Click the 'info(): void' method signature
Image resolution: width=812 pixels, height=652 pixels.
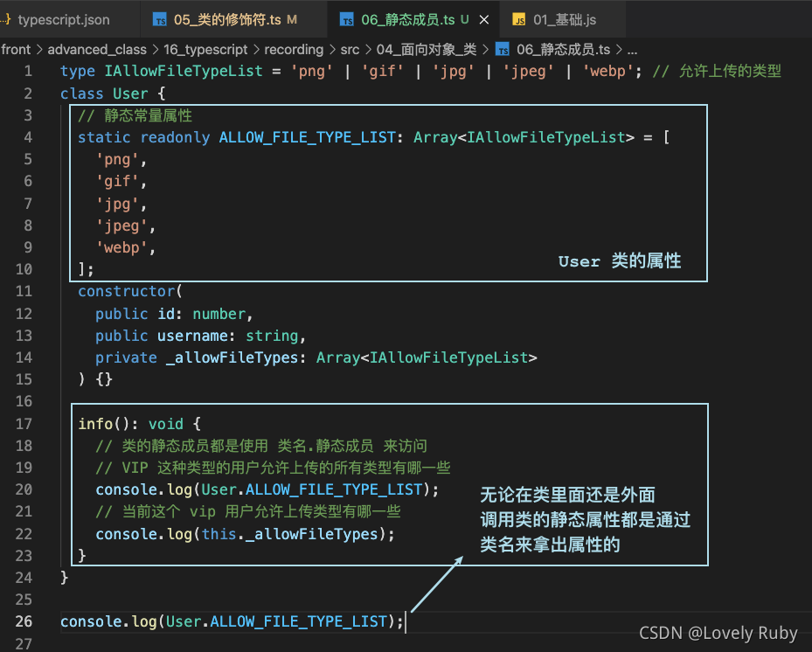coord(130,424)
